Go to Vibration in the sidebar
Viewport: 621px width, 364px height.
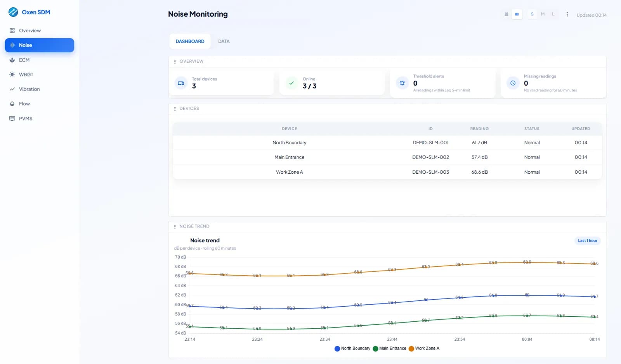(39, 89)
